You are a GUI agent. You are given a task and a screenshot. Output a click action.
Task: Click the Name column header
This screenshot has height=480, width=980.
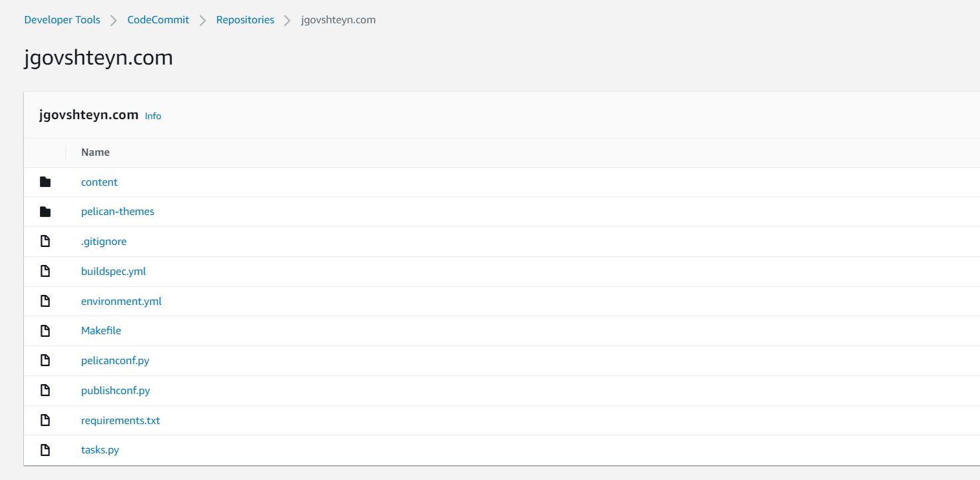[x=95, y=152]
